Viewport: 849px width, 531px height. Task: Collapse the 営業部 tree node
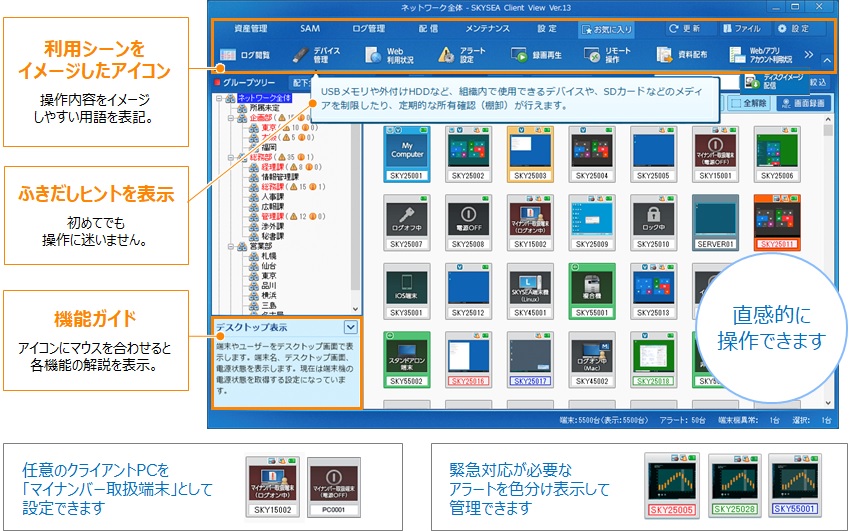[231, 246]
